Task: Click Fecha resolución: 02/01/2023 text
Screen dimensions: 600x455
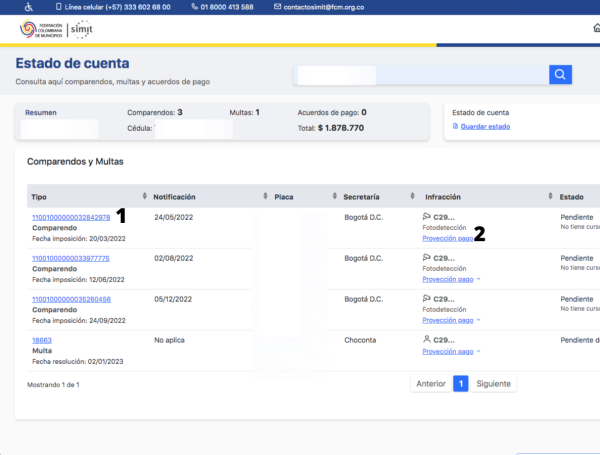Action: click(x=78, y=361)
